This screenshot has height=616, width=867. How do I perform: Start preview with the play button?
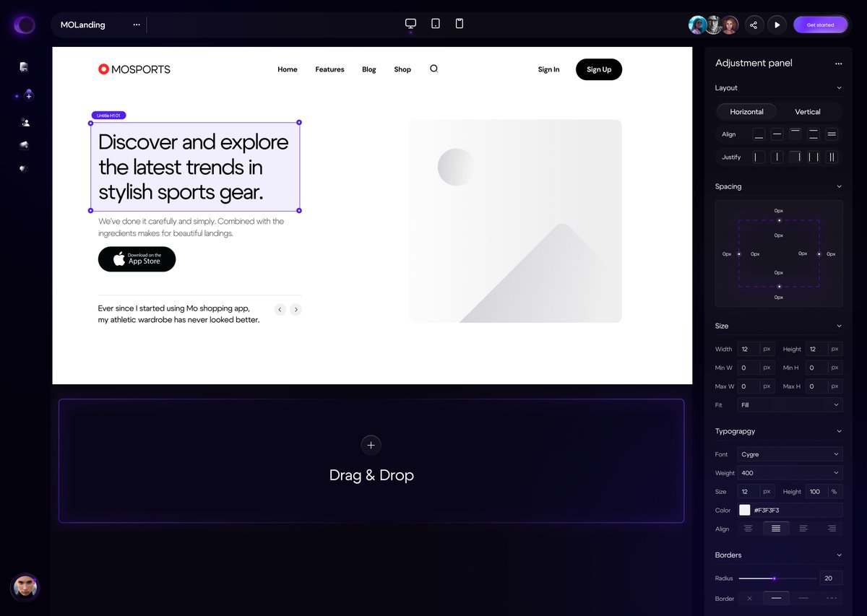pos(777,25)
